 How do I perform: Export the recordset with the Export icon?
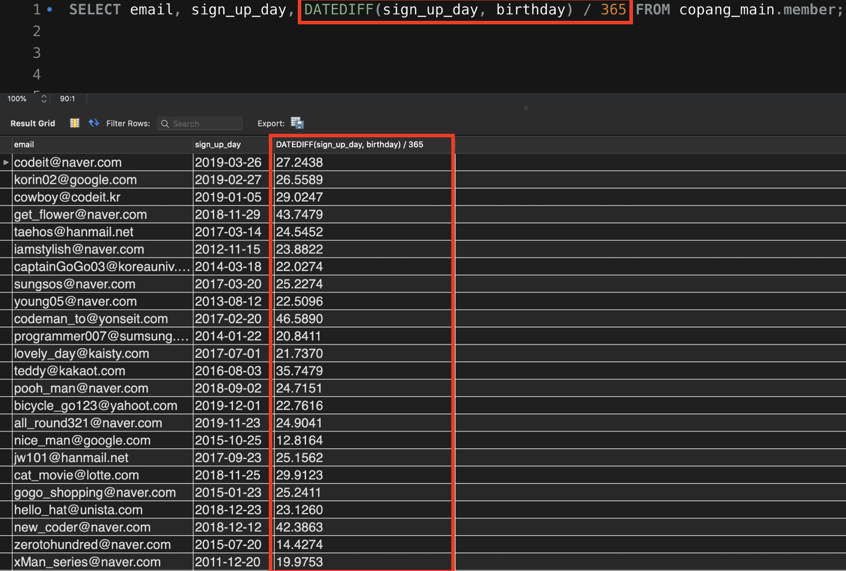click(x=297, y=123)
